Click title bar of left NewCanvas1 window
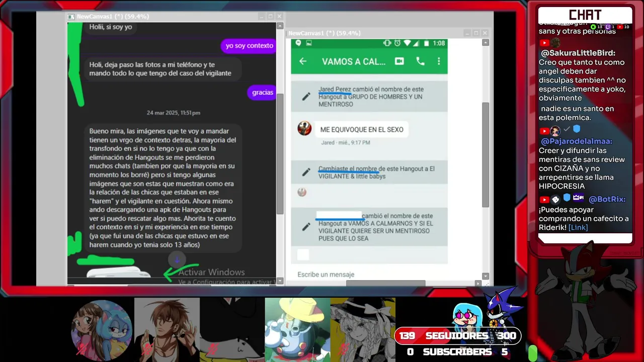 176,17
